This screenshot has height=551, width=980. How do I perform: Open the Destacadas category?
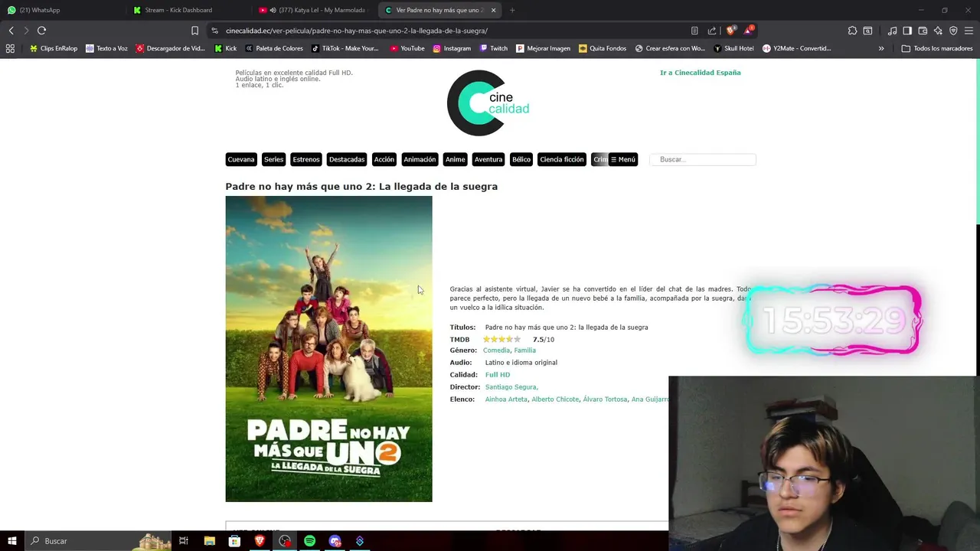point(347,159)
